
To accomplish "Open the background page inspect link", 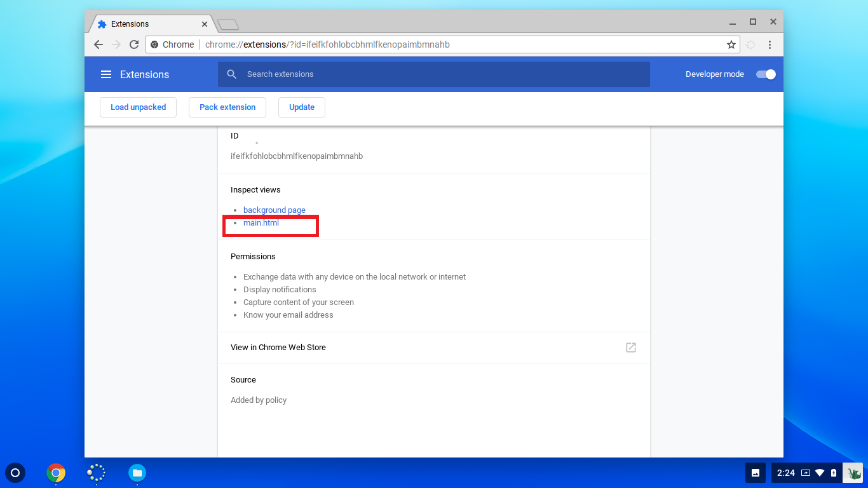I will pos(275,210).
